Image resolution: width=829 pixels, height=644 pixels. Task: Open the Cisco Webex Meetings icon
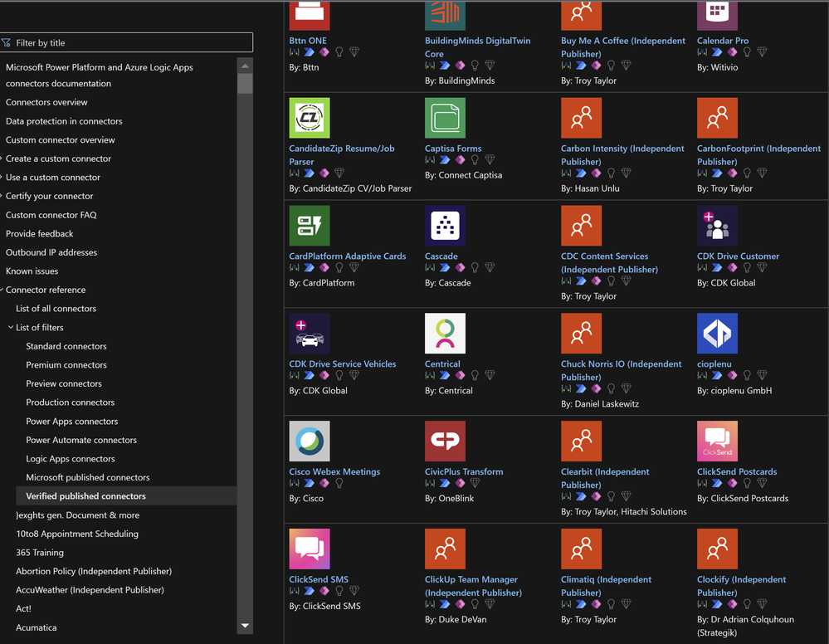tap(310, 441)
